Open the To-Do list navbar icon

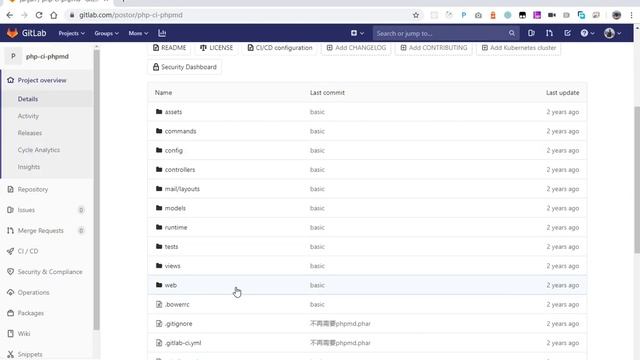click(567, 33)
